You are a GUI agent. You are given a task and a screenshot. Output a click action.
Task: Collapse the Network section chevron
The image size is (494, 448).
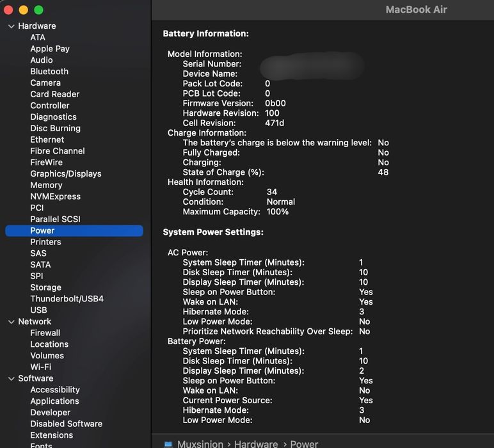tap(12, 322)
